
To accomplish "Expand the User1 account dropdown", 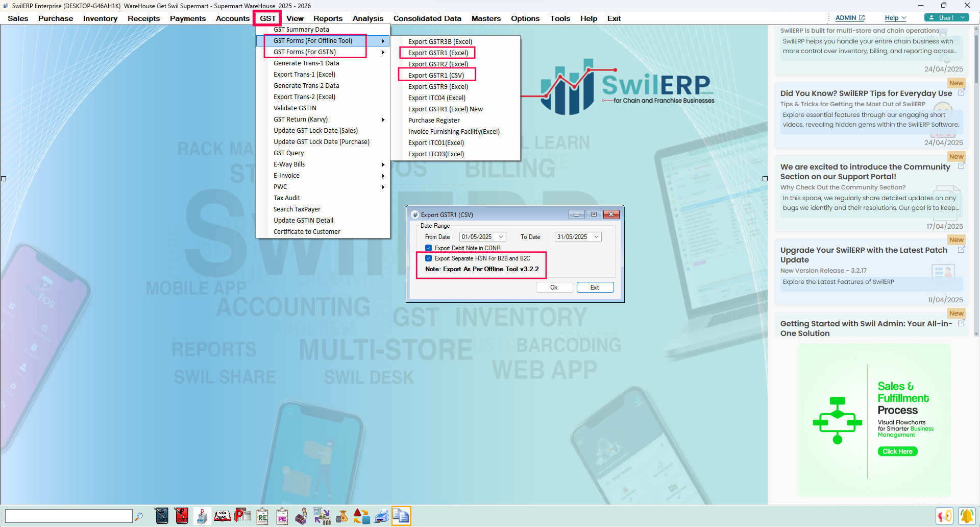I will click(963, 18).
